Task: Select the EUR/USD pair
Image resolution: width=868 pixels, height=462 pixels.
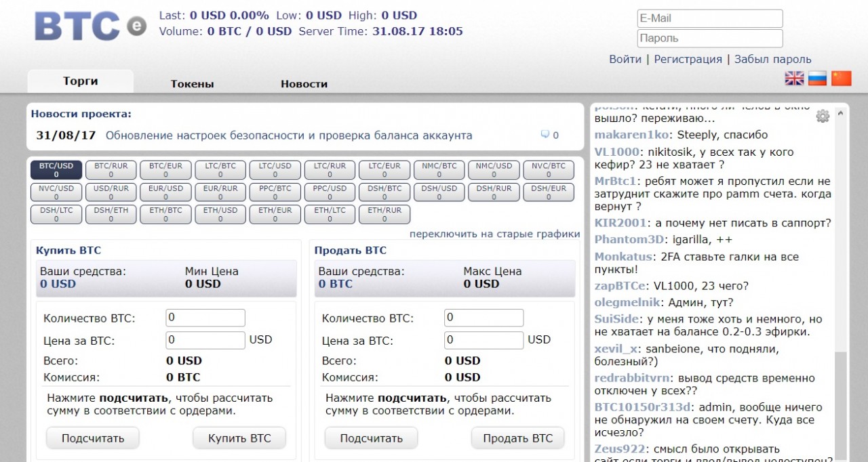Action: pyautogui.click(x=165, y=192)
